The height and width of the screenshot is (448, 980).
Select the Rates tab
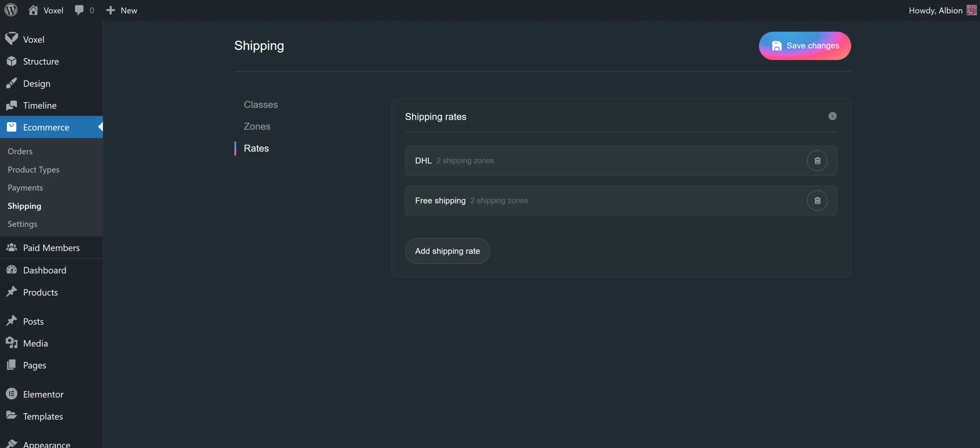(256, 148)
